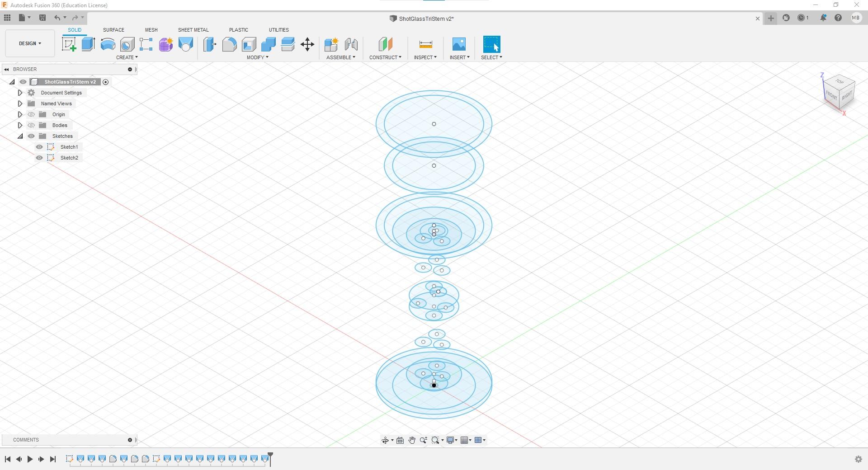Activate the Select tool icon
The image size is (868, 470).
click(x=492, y=44)
